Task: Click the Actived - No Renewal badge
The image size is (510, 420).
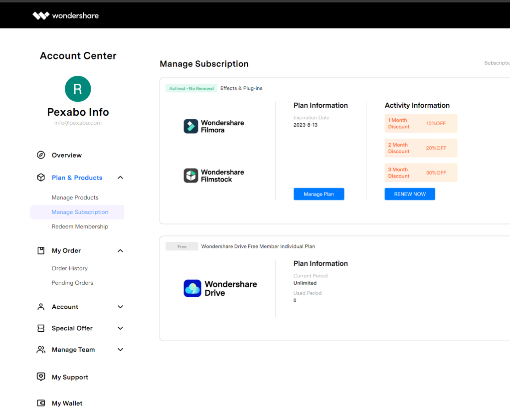Action: click(x=191, y=88)
